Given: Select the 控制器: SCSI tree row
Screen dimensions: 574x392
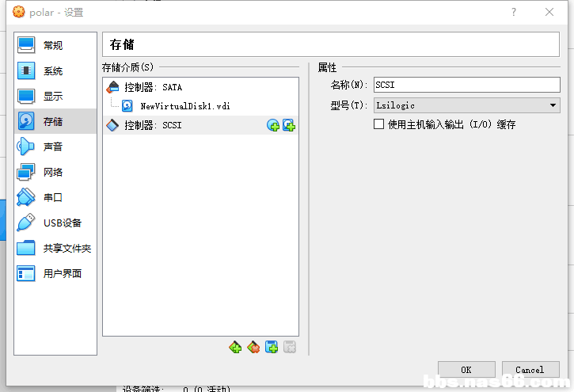Looking at the screenshot, I should 200,125.
